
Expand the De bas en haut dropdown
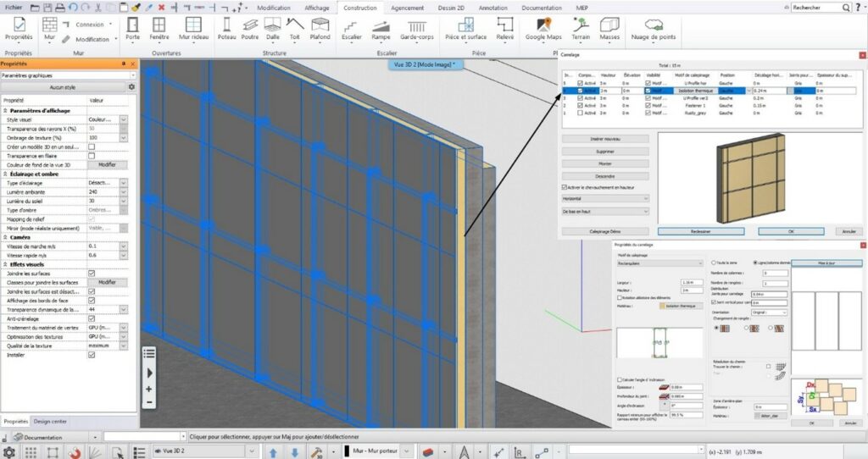[x=604, y=211]
